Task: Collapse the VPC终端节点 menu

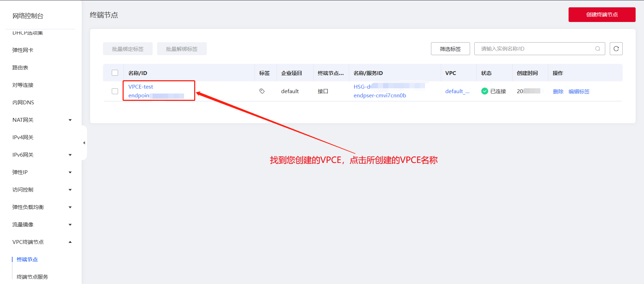Action: pos(70,242)
